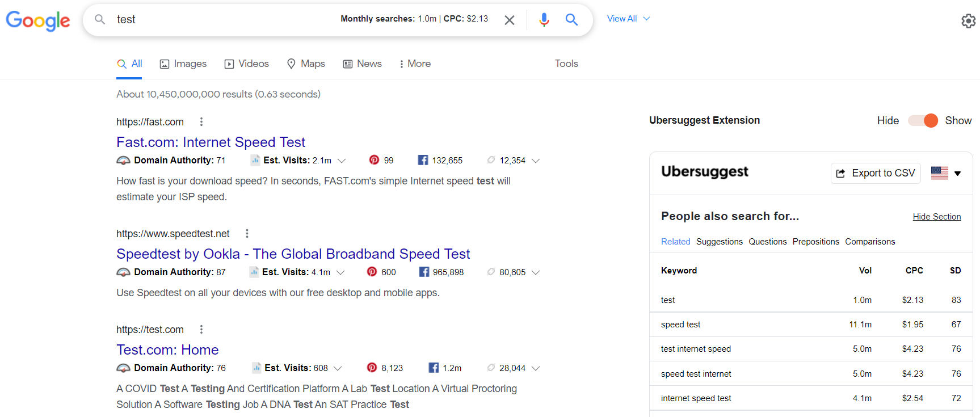Open the More search menu
Viewport: 980px width, 417px height.
tap(415, 64)
